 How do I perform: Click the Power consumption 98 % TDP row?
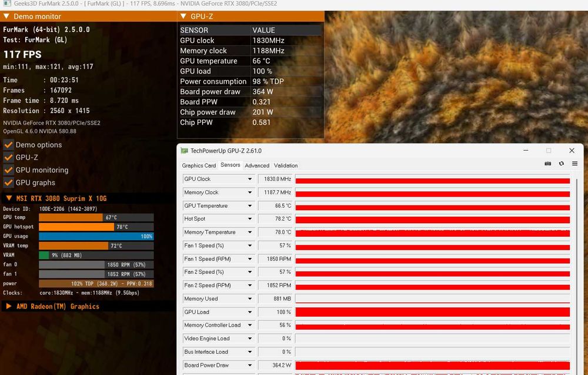[250, 81]
